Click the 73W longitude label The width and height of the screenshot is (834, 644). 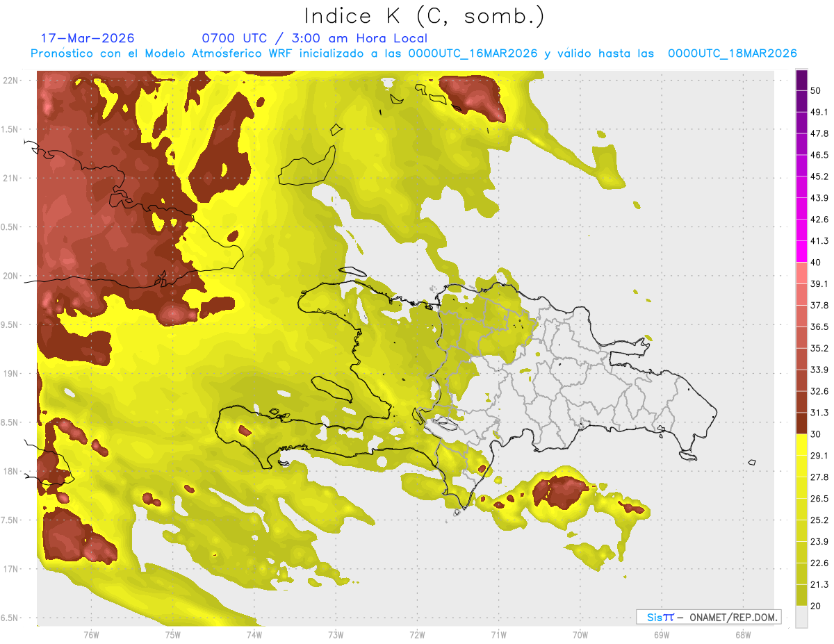pyautogui.click(x=336, y=635)
